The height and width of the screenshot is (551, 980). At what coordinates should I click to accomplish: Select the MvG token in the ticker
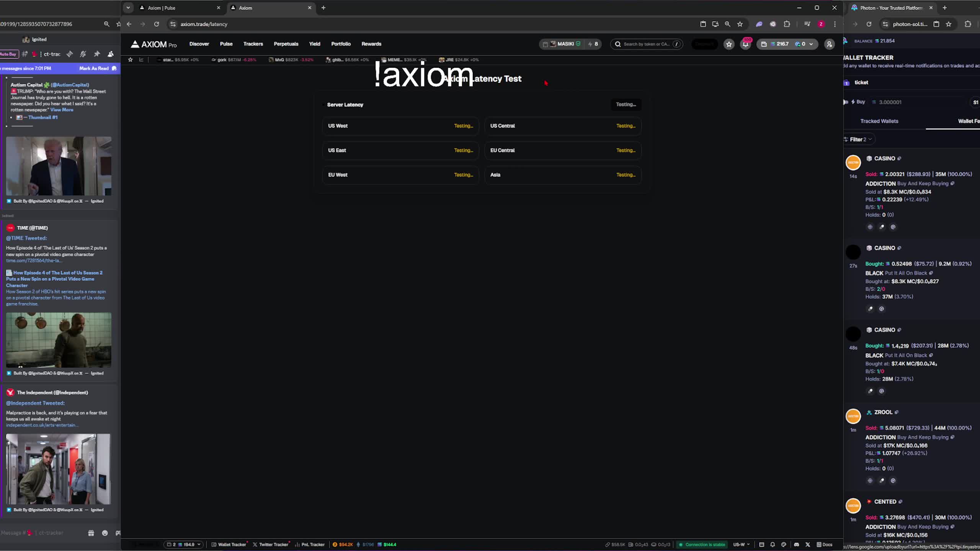point(291,60)
